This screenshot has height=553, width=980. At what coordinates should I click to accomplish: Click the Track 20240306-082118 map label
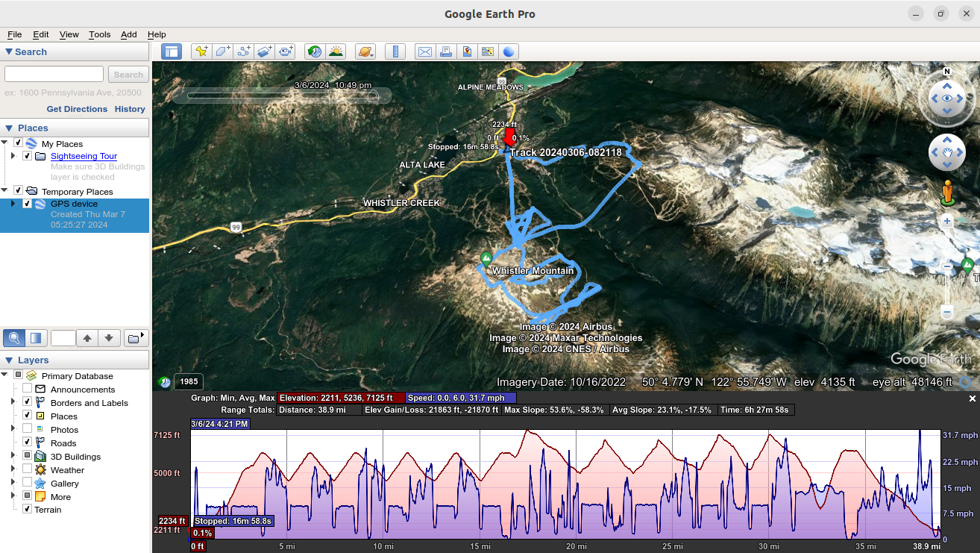tap(565, 152)
